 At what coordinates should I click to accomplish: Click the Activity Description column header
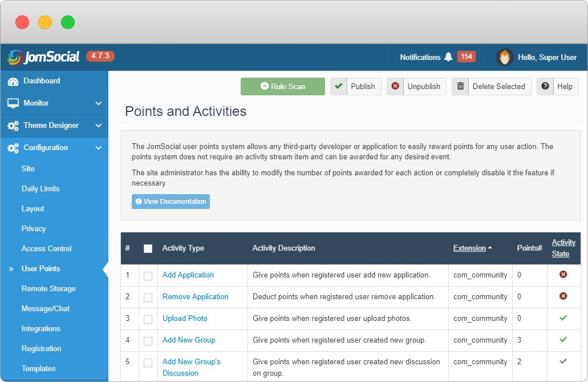coord(283,248)
